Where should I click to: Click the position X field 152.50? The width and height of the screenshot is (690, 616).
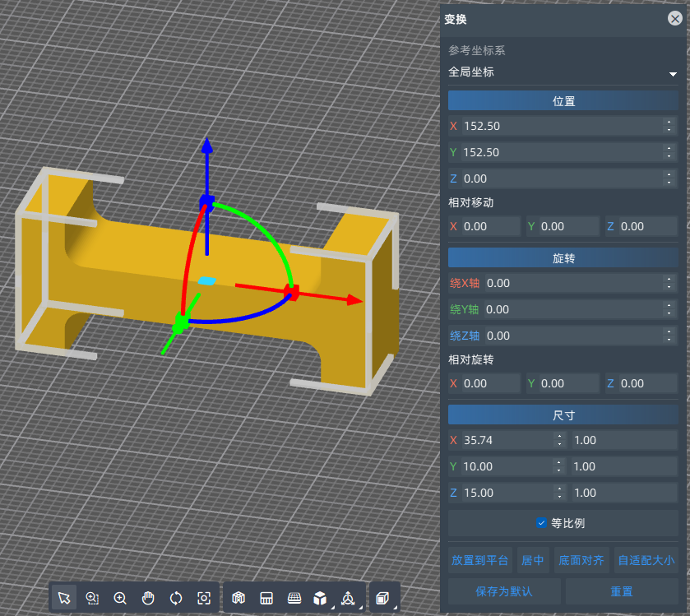pyautogui.click(x=561, y=127)
